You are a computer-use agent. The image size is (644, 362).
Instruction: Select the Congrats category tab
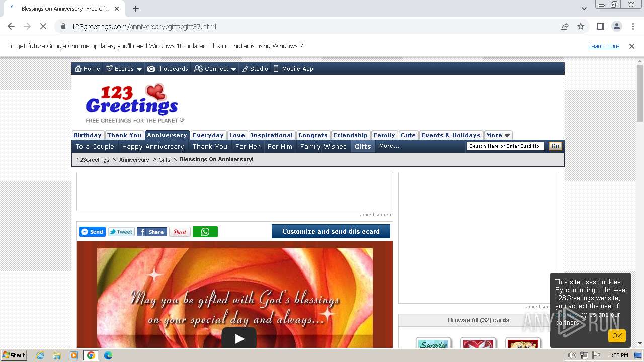pyautogui.click(x=313, y=135)
